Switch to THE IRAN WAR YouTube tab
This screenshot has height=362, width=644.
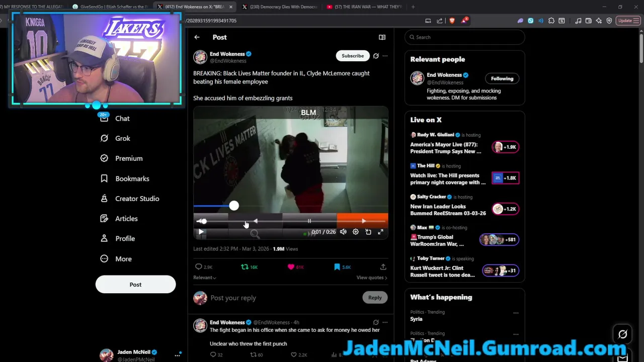coord(364,7)
